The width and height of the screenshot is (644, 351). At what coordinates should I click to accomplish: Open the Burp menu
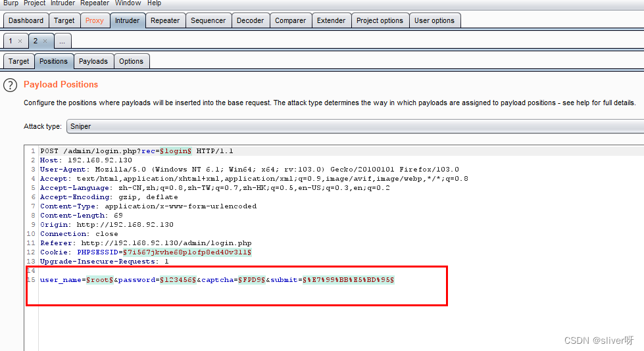tap(11, 3)
